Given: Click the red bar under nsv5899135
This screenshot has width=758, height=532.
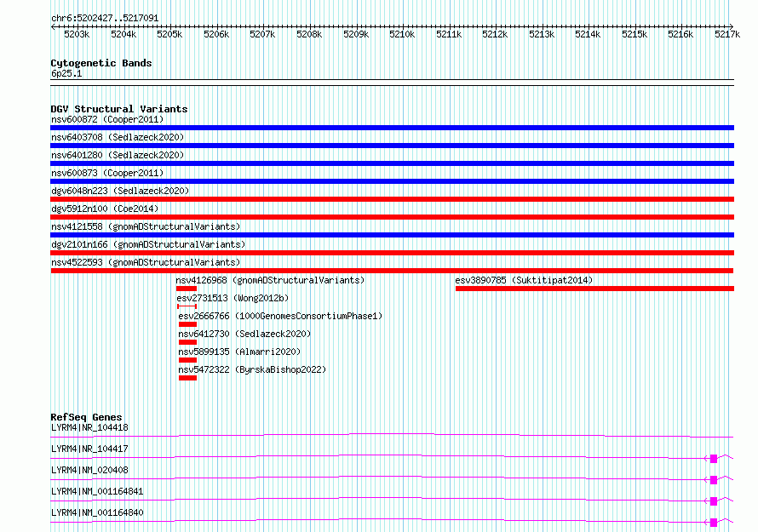Looking at the screenshot, I should pyautogui.click(x=187, y=360).
